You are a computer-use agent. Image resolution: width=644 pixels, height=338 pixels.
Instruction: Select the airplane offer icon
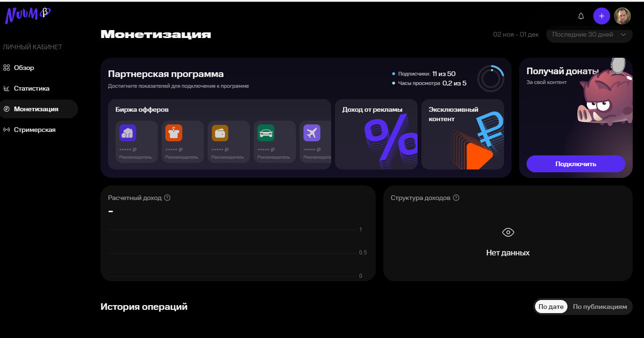point(311,133)
